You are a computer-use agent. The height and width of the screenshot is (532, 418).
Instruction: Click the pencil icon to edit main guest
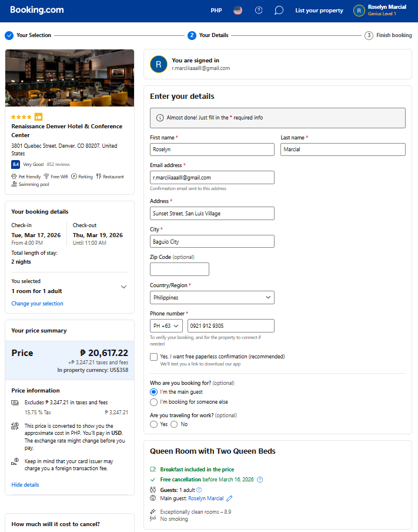(229, 498)
